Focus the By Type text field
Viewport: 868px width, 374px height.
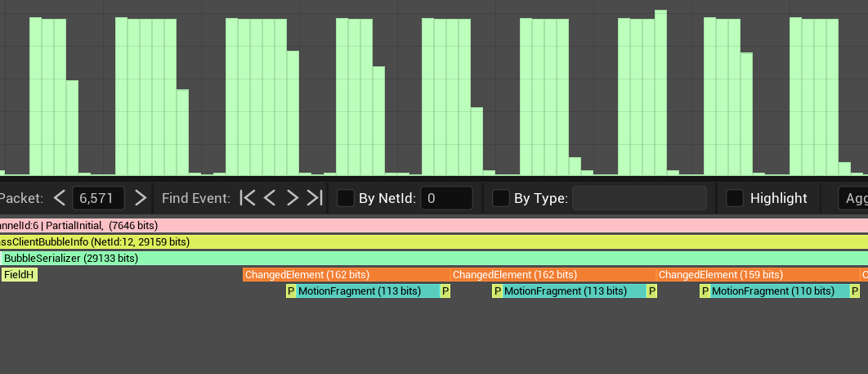(x=639, y=198)
